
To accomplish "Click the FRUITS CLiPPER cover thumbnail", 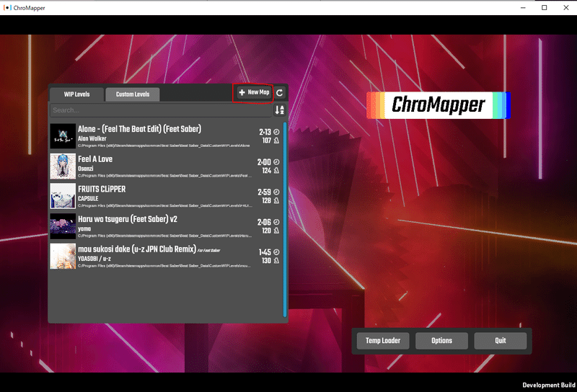I will [63, 196].
